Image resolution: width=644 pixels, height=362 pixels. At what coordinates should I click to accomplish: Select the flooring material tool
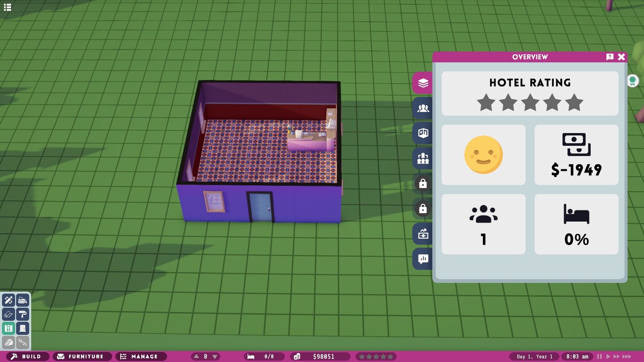pyautogui.click(x=9, y=314)
